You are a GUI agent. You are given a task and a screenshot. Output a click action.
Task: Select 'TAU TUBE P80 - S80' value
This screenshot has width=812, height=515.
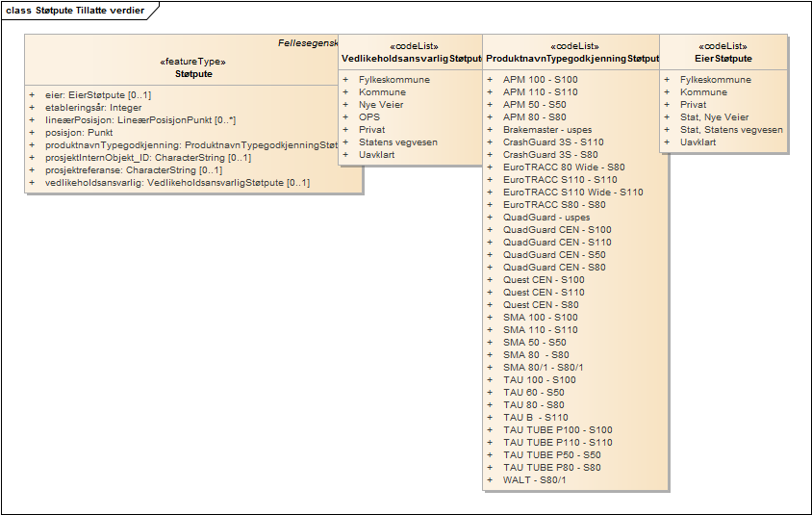point(551,467)
